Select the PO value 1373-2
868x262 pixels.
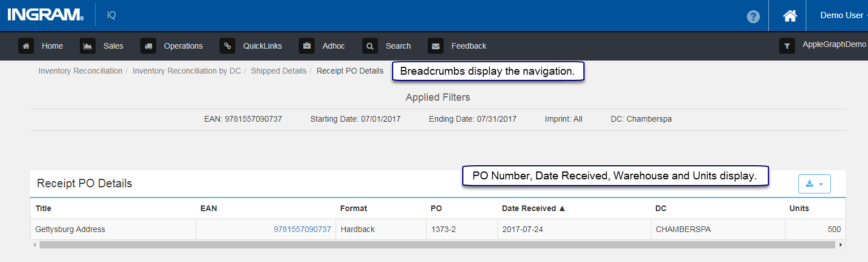coord(443,229)
